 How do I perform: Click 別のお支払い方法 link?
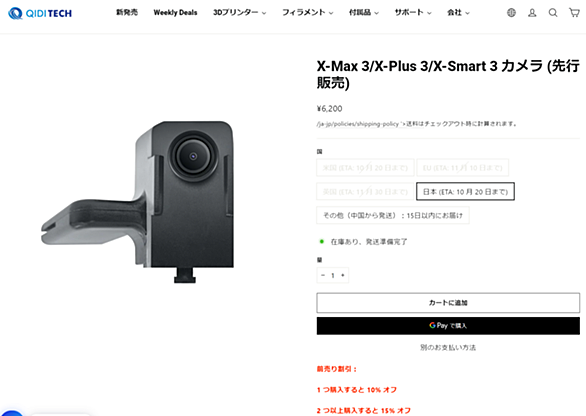pyautogui.click(x=448, y=348)
